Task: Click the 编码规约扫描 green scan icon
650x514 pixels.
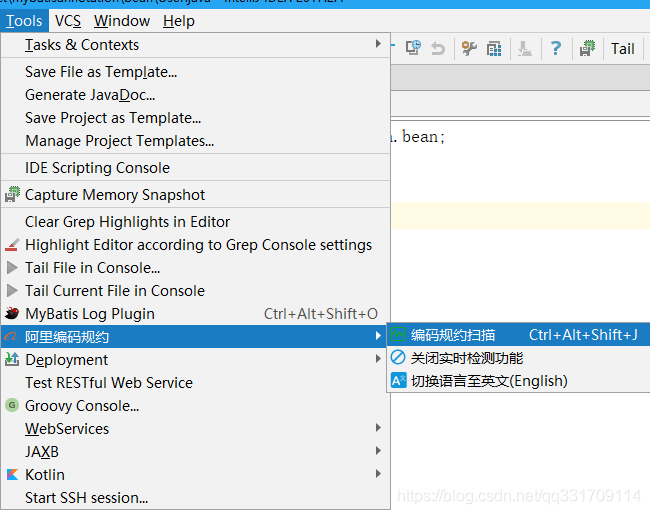Action: click(x=398, y=334)
